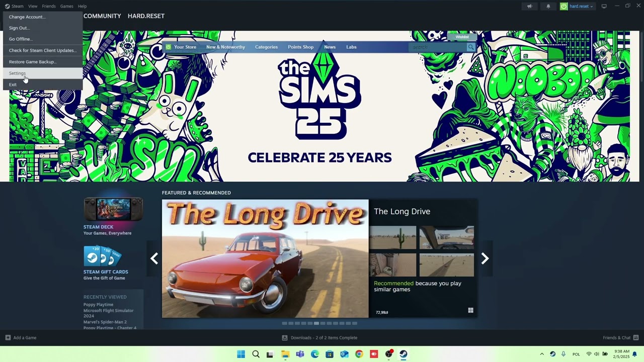Open the Windows Start button
This screenshot has height=362, width=644.
[x=241, y=354]
